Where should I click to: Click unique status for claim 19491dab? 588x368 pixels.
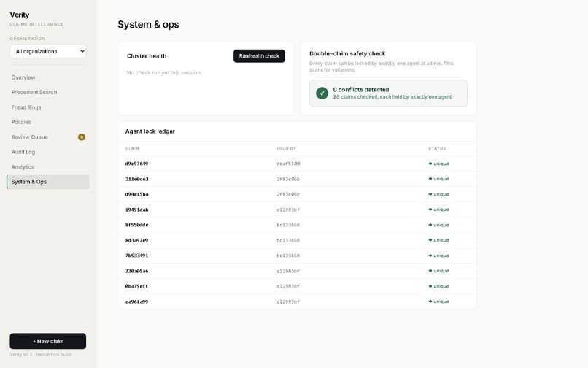[438, 210]
